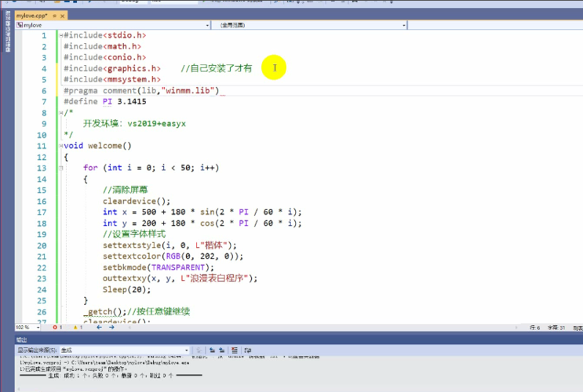Click on the "winmm.lib" string in line 6
Screen dimensions: 583x392
coord(188,91)
